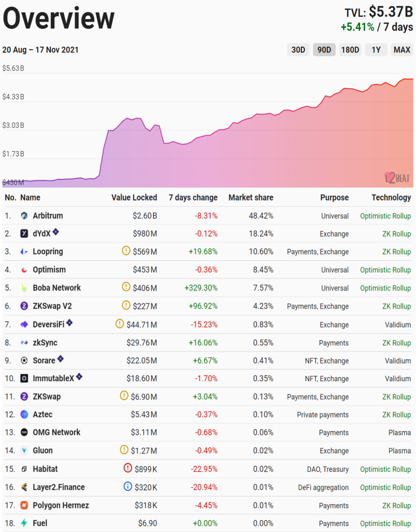Click the 20 Aug – 17 Nov 2021 date range
This screenshot has width=416, height=532.
40,50
